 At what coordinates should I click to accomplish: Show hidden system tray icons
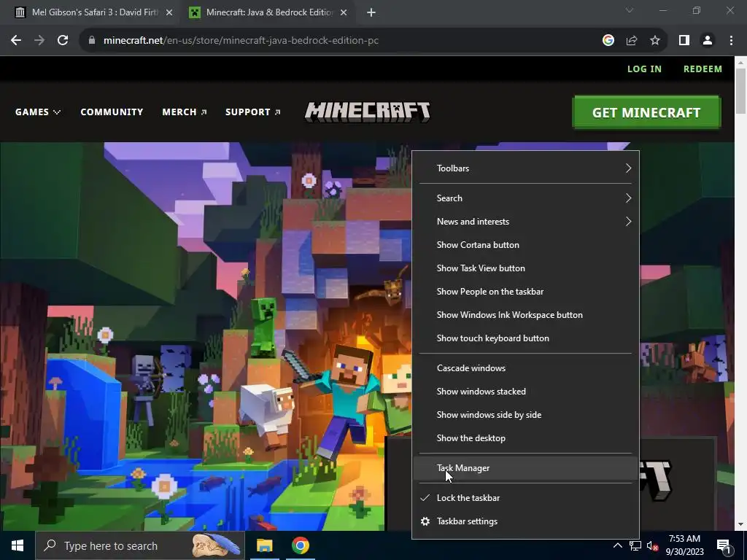click(617, 545)
